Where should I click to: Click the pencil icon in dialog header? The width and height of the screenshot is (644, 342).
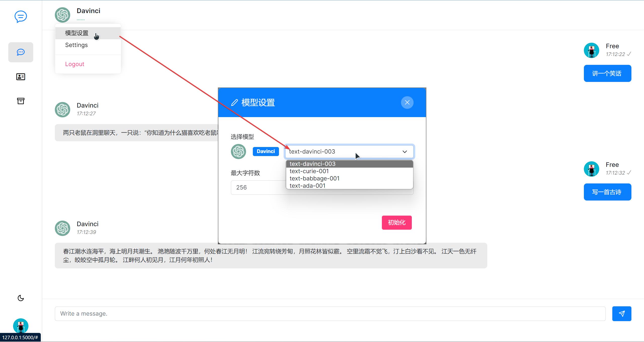point(234,103)
